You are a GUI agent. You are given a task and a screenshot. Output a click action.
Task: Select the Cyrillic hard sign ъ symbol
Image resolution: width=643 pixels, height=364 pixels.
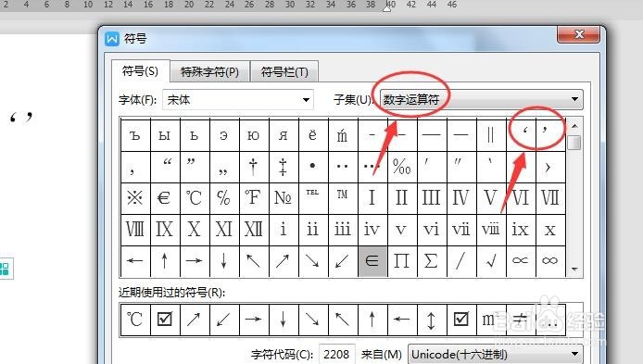pos(134,135)
